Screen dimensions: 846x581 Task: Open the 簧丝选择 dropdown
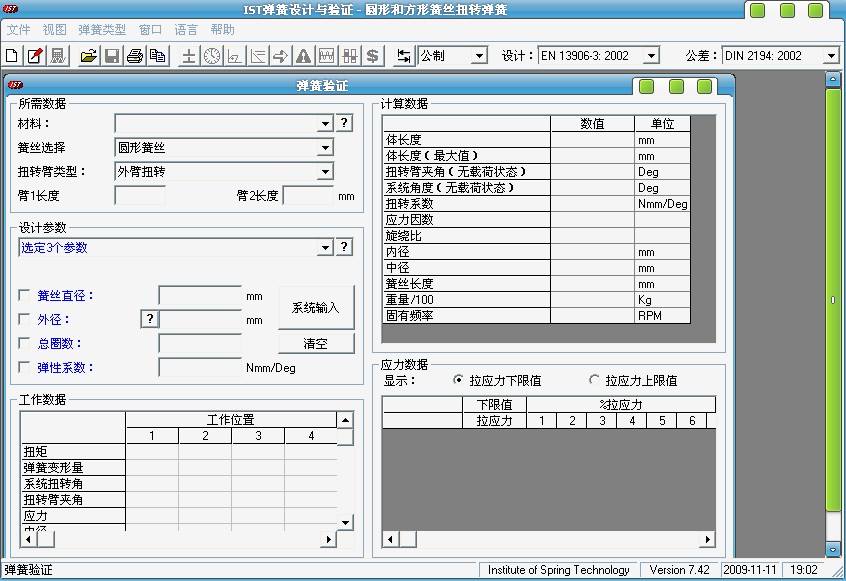325,147
